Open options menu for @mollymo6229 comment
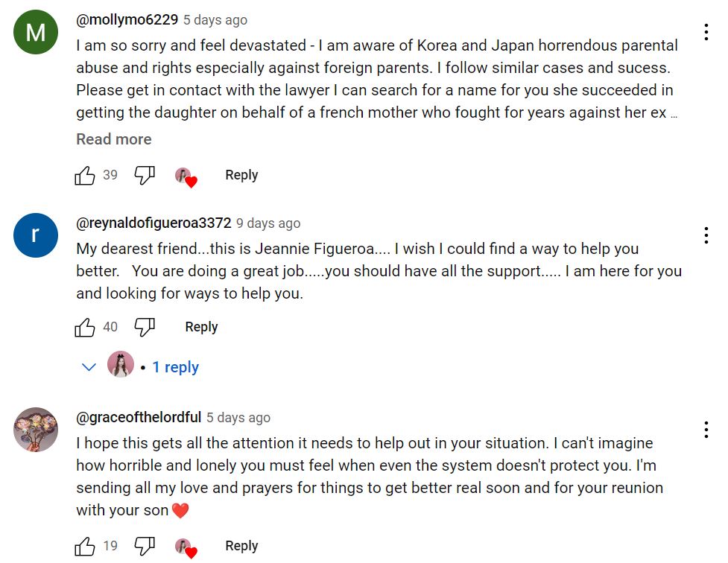Viewport: 728px width, 563px height. point(705,32)
